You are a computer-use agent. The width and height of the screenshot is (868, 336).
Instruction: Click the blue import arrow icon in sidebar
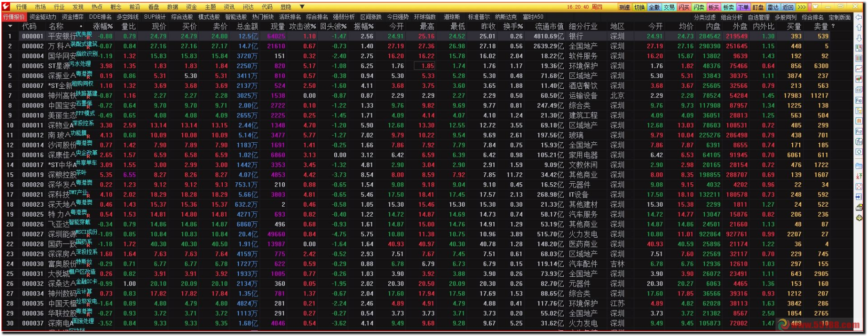pos(859,197)
